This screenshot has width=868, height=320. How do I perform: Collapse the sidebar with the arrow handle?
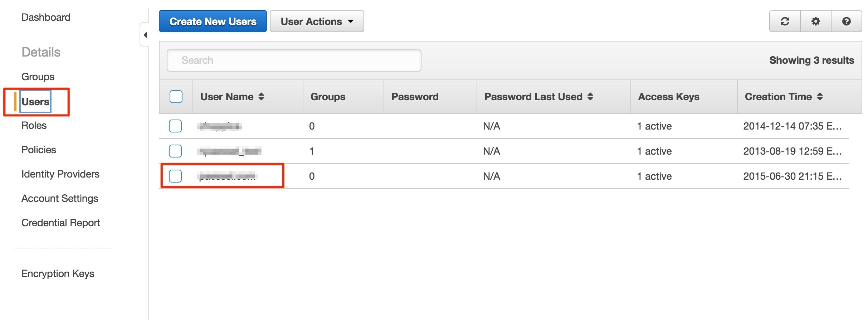coord(145,35)
